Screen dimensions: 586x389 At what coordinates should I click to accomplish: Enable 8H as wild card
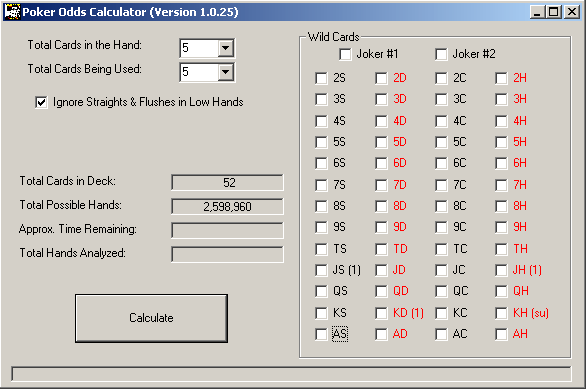[x=501, y=206]
